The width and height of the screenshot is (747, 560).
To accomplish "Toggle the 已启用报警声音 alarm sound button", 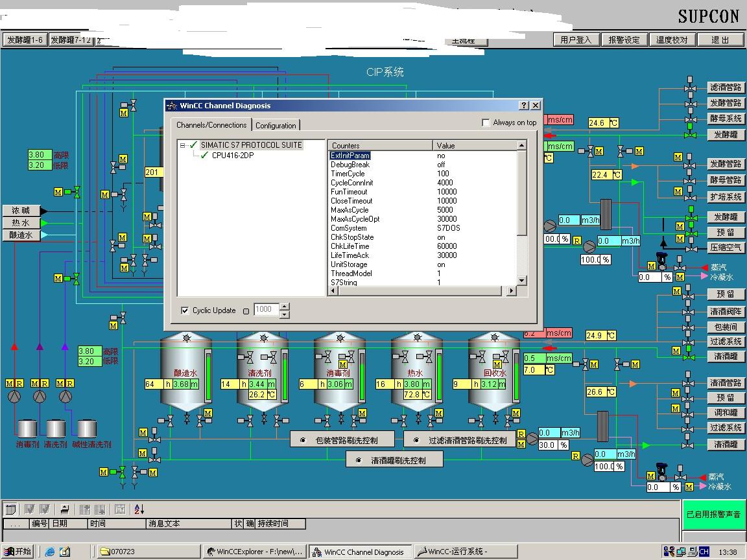I will [x=713, y=514].
